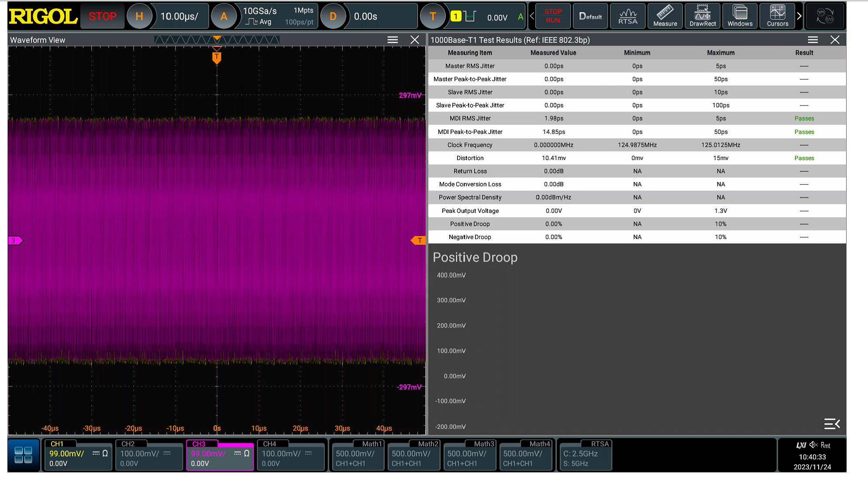Viewport: 868px width, 486px height.
Task: Enable the CH2 channel
Action: (x=128, y=444)
